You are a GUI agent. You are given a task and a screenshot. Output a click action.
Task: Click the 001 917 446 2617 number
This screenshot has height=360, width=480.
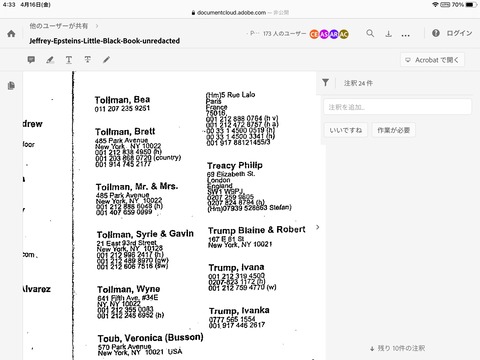[237, 325]
